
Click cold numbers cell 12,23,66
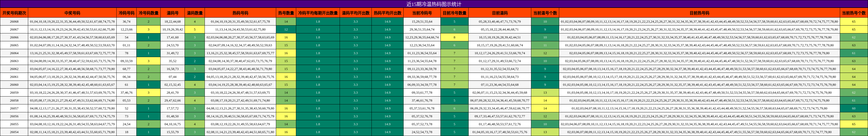[126, 30]
